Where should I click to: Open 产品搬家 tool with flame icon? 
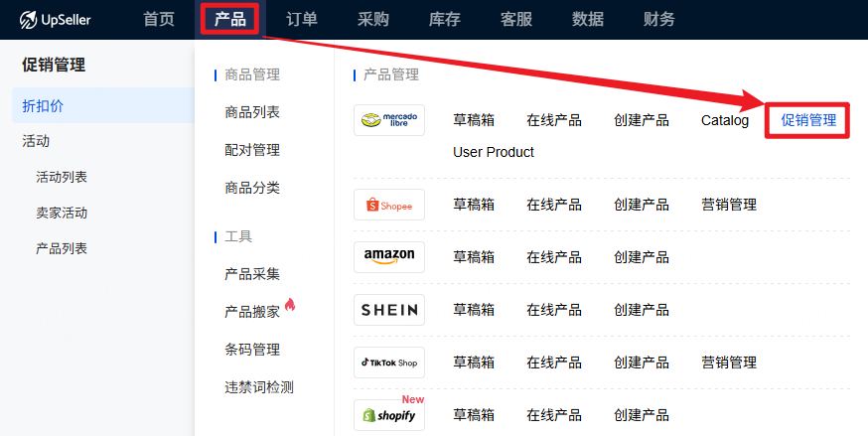coord(252,312)
